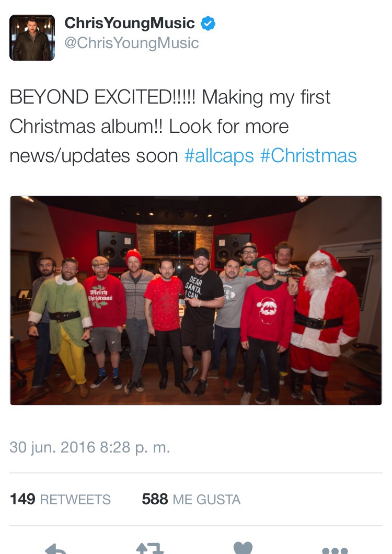
Task: Open the more options ellipsis icon
Action: (x=335, y=550)
